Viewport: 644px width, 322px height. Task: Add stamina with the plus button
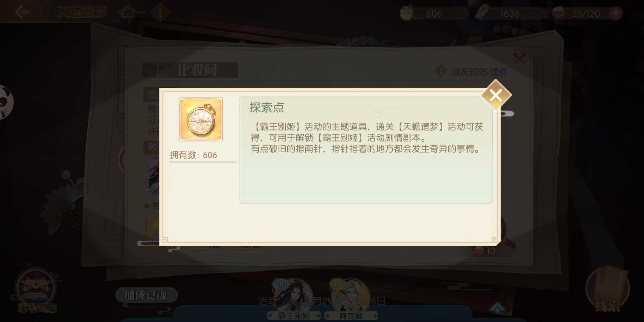click(616, 13)
